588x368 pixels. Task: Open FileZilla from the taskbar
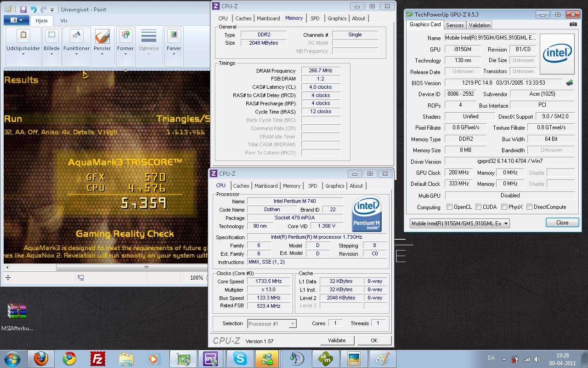pos(97,359)
